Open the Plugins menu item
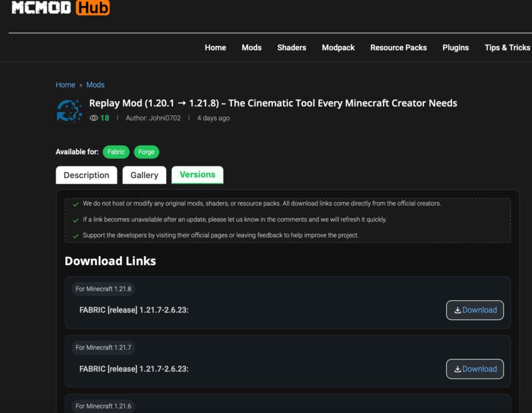This screenshot has width=532, height=413. (455, 47)
